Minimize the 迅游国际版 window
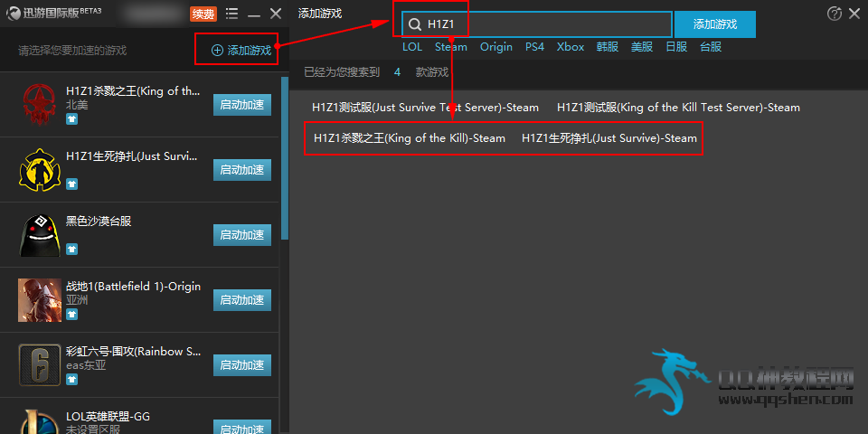The height and width of the screenshot is (434, 868). click(254, 15)
